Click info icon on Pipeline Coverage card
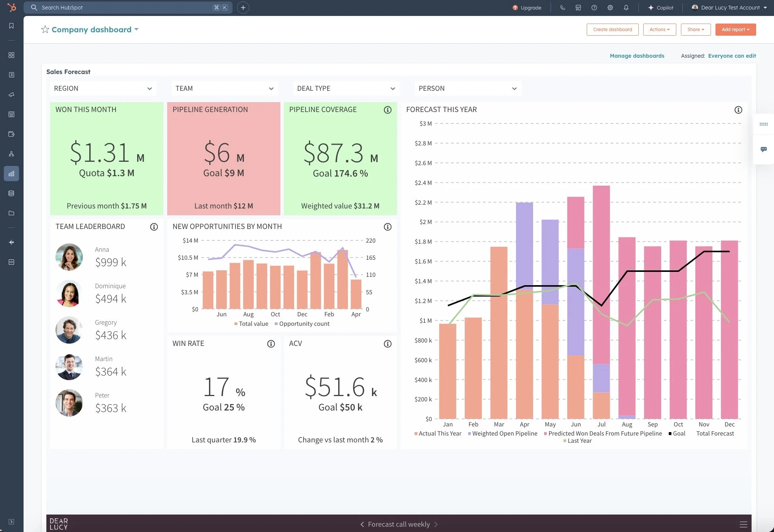 point(387,110)
